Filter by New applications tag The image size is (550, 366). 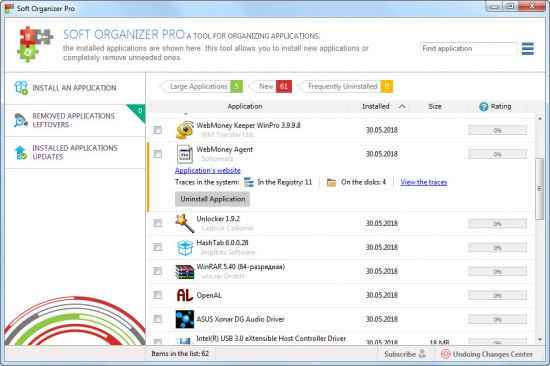(x=271, y=86)
